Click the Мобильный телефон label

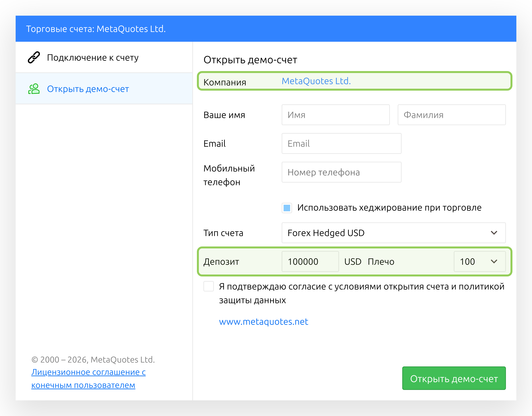pos(229,175)
